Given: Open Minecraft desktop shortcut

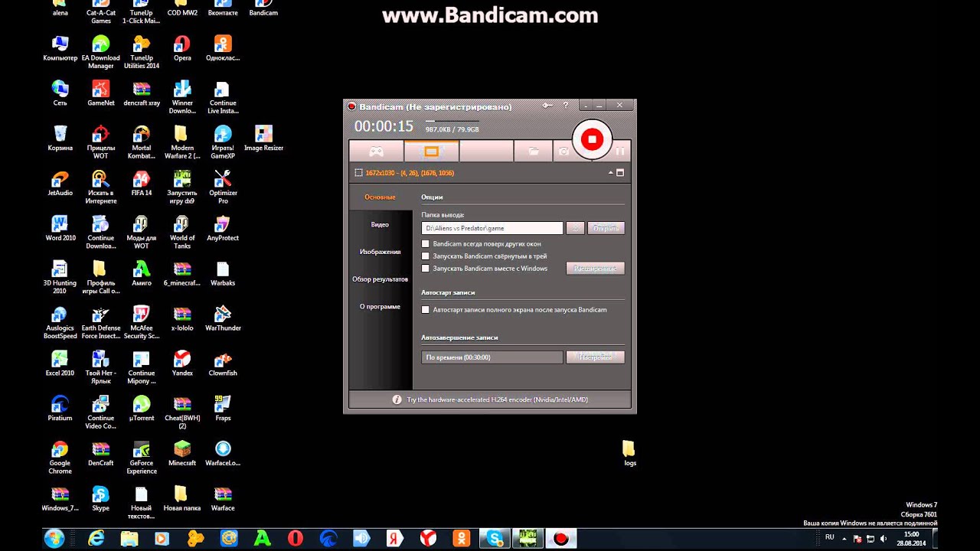Looking at the screenshot, I should point(182,453).
